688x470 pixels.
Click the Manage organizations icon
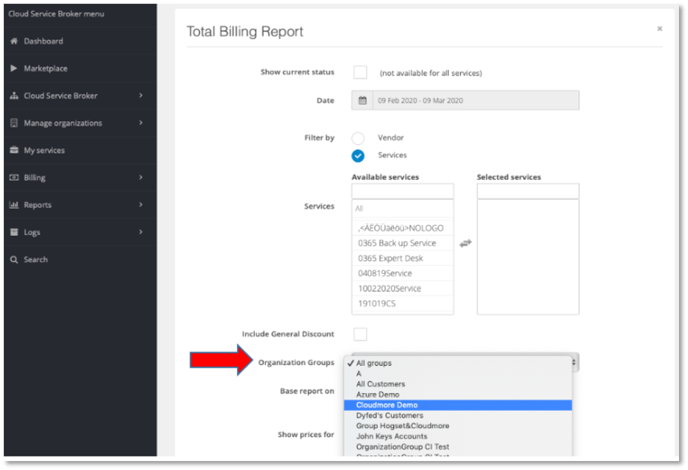[14, 123]
